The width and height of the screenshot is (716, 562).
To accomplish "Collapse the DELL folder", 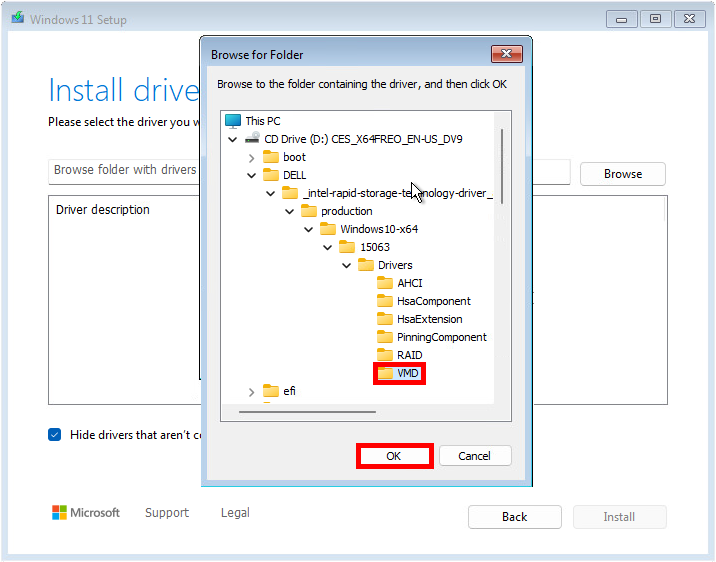I will (x=252, y=175).
